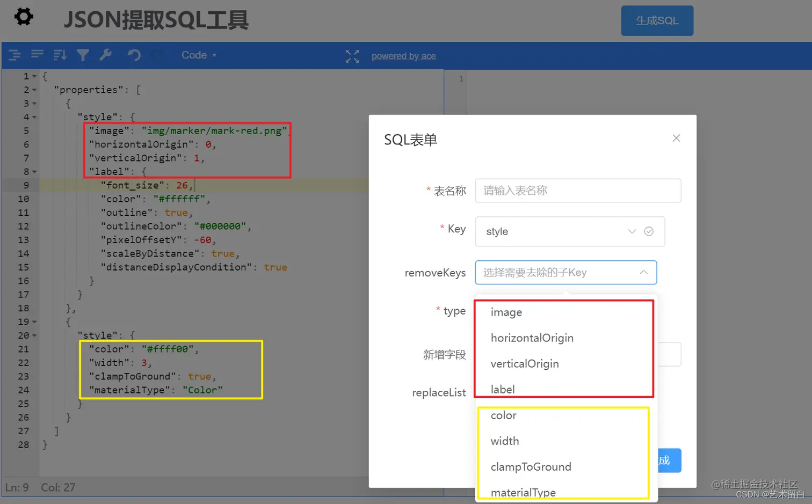812x504 pixels.
Task: Click the "horizontalOrigin": 0 line
Action: point(153,144)
